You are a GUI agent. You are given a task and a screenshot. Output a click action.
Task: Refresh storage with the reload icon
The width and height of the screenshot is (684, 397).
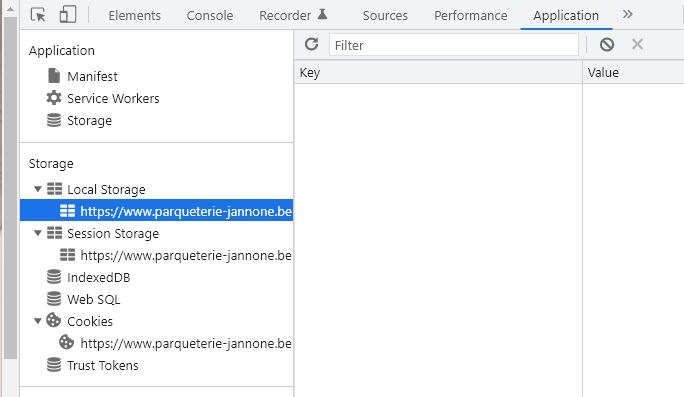coord(311,44)
